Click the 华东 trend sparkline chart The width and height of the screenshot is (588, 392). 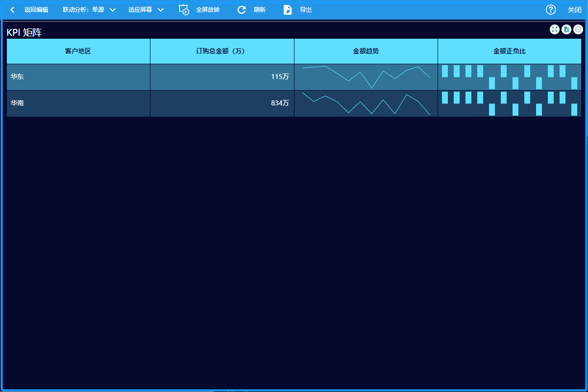click(366, 77)
